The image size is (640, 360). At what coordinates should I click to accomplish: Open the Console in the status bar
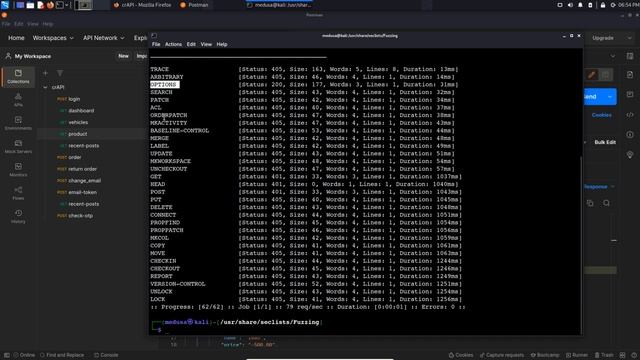click(106, 355)
